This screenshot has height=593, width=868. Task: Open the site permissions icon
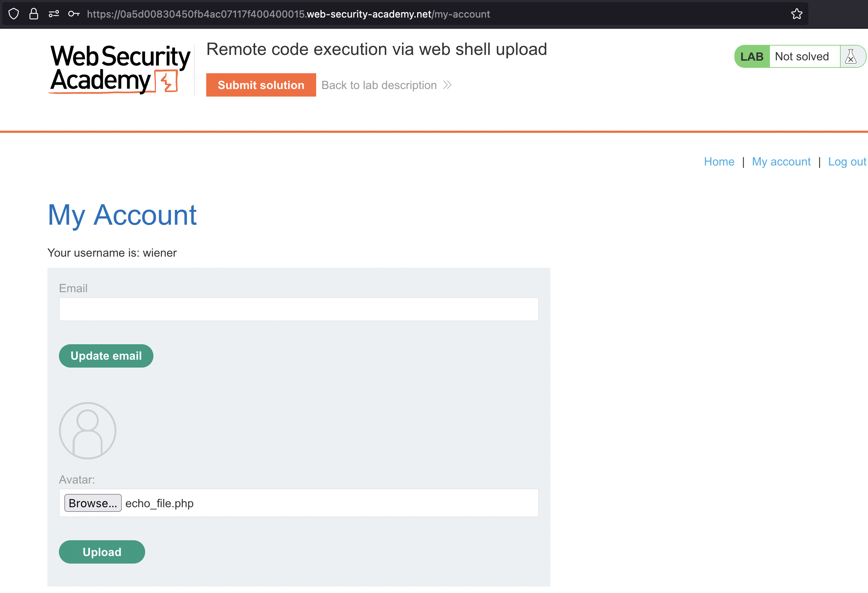point(54,14)
